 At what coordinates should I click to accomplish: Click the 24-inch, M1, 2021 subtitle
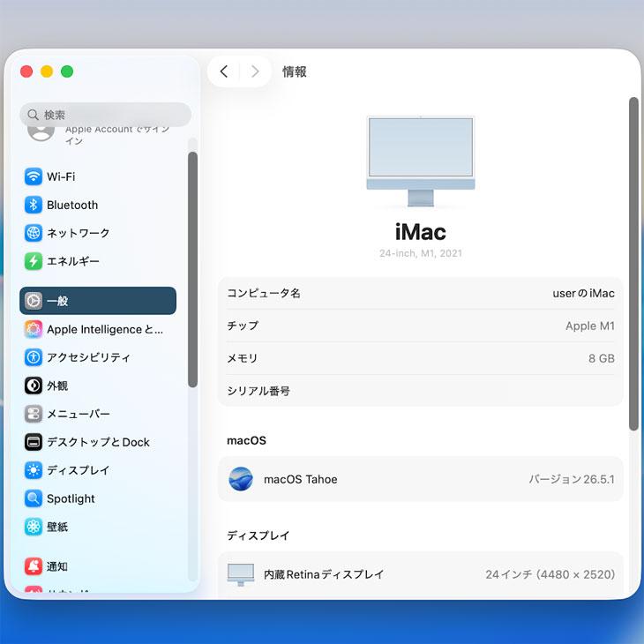pos(421,253)
